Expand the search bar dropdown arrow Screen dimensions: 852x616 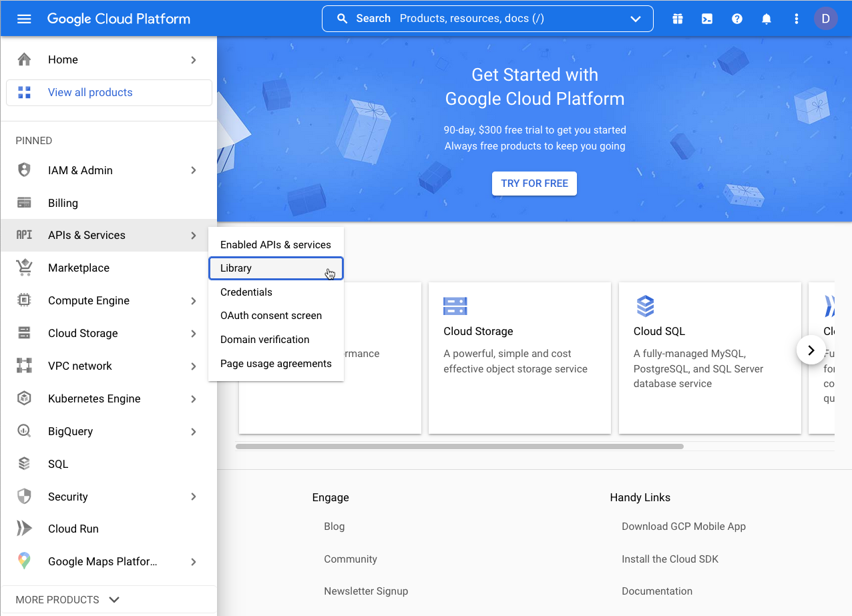[x=636, y=19]
